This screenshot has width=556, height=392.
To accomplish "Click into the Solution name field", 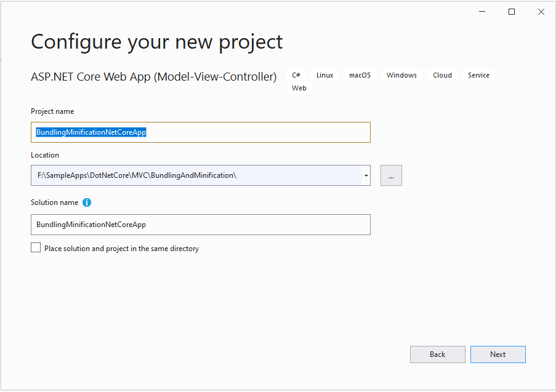I will 201,225.
